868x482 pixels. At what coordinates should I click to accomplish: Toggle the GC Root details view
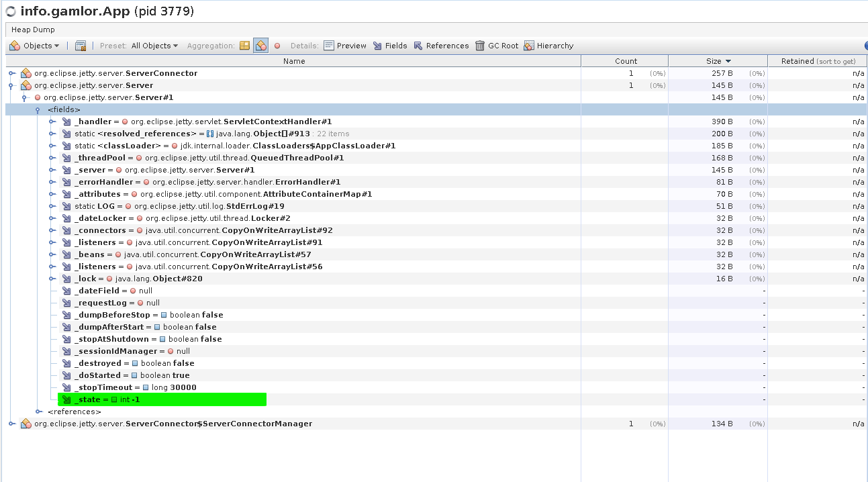497,46
